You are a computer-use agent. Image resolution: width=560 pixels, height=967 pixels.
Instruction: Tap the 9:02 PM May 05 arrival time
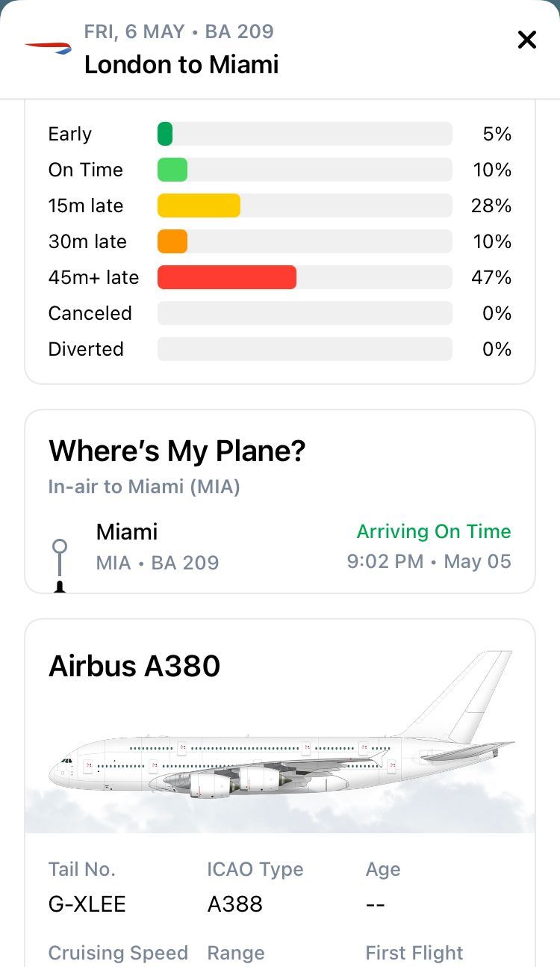point(429,561)
